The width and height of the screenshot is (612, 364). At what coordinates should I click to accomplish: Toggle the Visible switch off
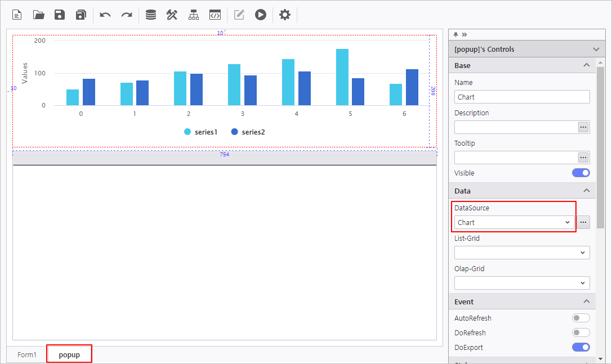click(580, 173)
